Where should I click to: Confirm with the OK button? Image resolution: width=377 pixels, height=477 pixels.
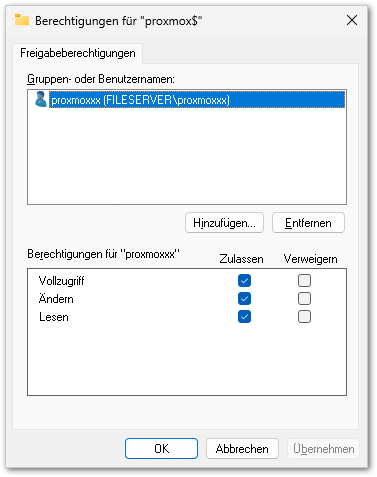point(161,449)
